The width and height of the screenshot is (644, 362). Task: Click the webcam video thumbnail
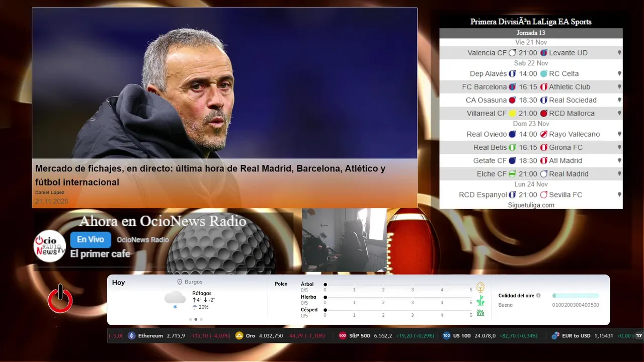pyautogui.click(x=344, y=240)
